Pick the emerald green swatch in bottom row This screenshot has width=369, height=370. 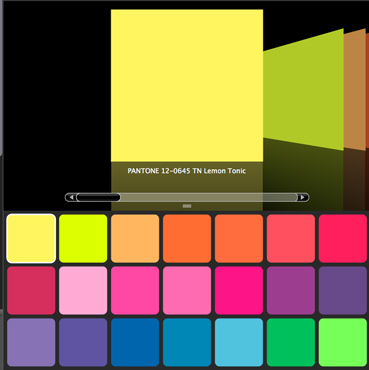pos(291,342)
